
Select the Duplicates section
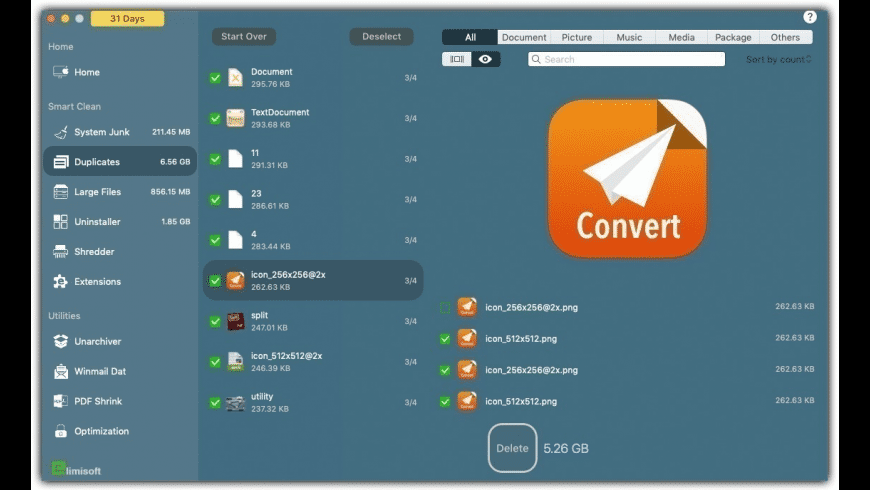tap(120, 161)
